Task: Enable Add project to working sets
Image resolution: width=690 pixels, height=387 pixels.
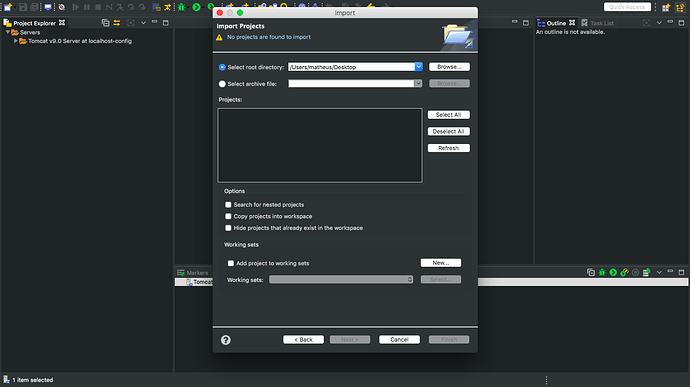Action: pos(231,263)
